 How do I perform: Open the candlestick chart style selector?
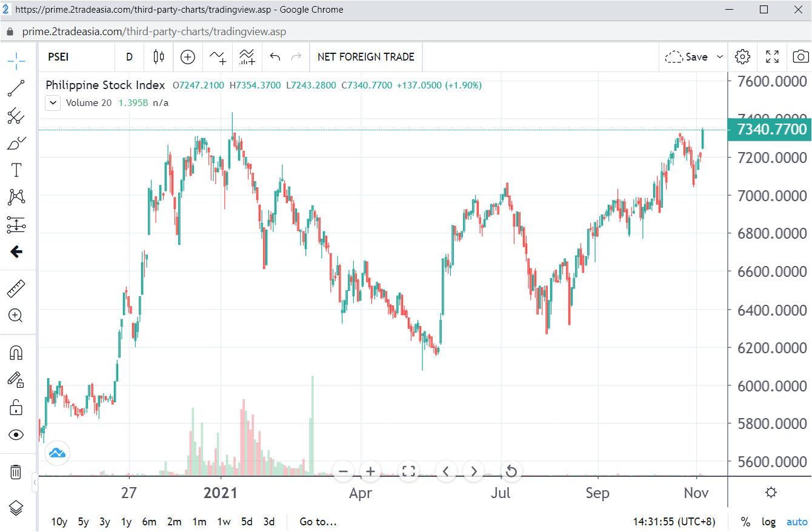pyautogui.click(x=159, y=57)
